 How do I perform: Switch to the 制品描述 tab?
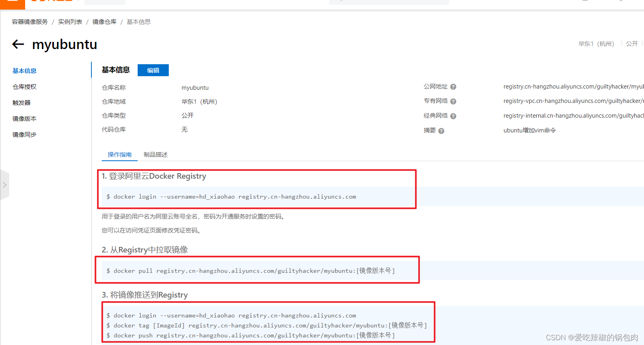(x=156, y=155)
